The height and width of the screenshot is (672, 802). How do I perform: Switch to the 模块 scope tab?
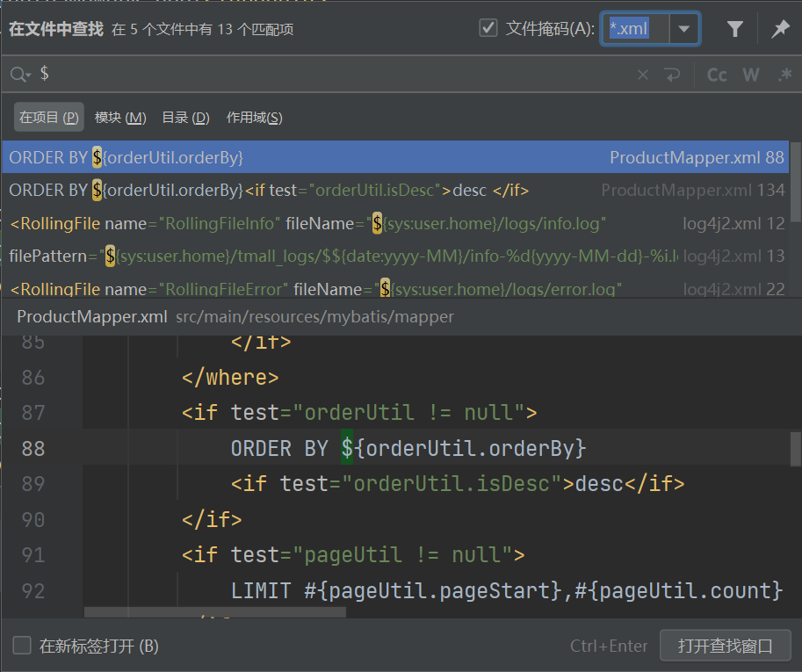coord(120,118)
